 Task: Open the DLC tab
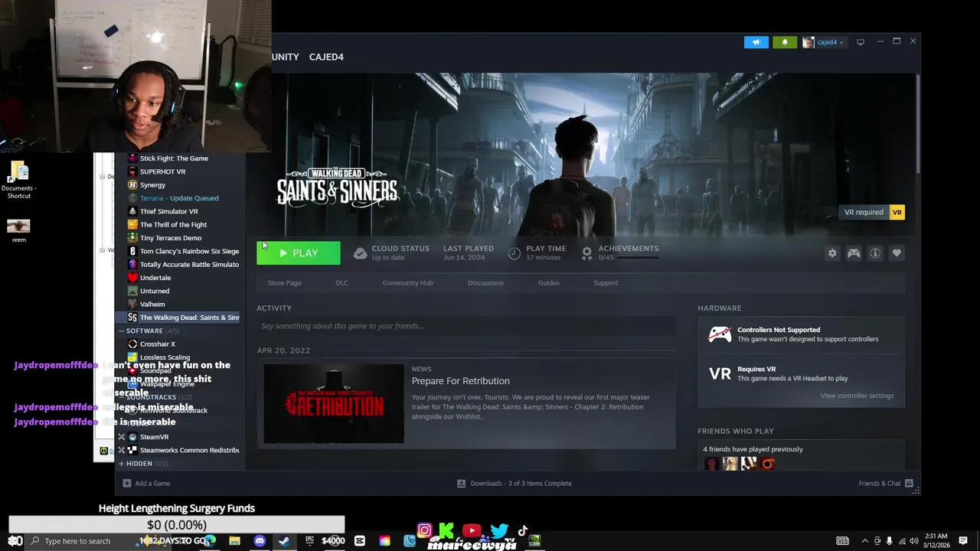click(x=341, y=283)
